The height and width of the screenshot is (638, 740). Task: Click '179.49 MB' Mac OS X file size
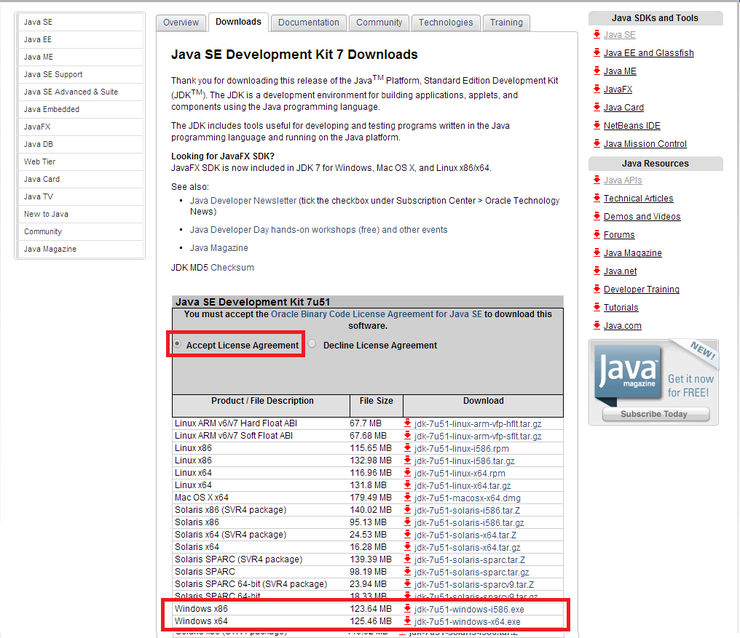click(x=370, y=497)
